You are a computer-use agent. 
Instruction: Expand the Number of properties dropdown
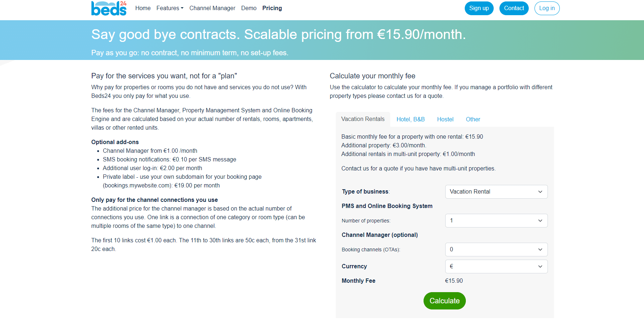(496, 221)
